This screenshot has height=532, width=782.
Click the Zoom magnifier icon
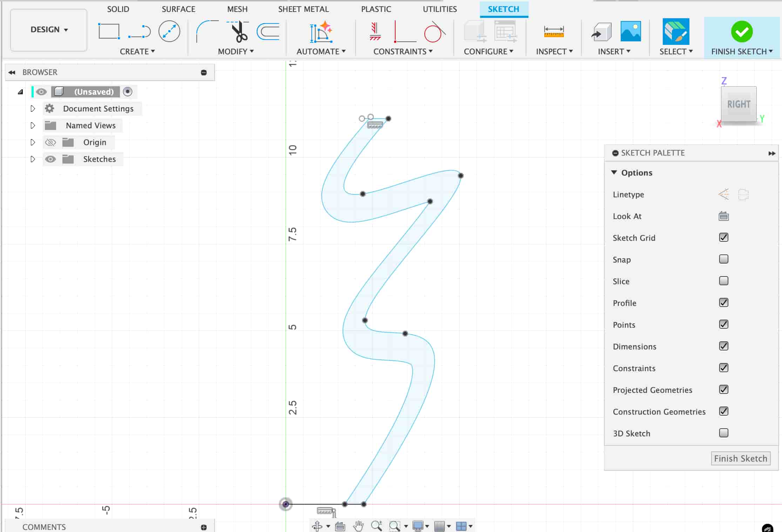coord(377,526)
